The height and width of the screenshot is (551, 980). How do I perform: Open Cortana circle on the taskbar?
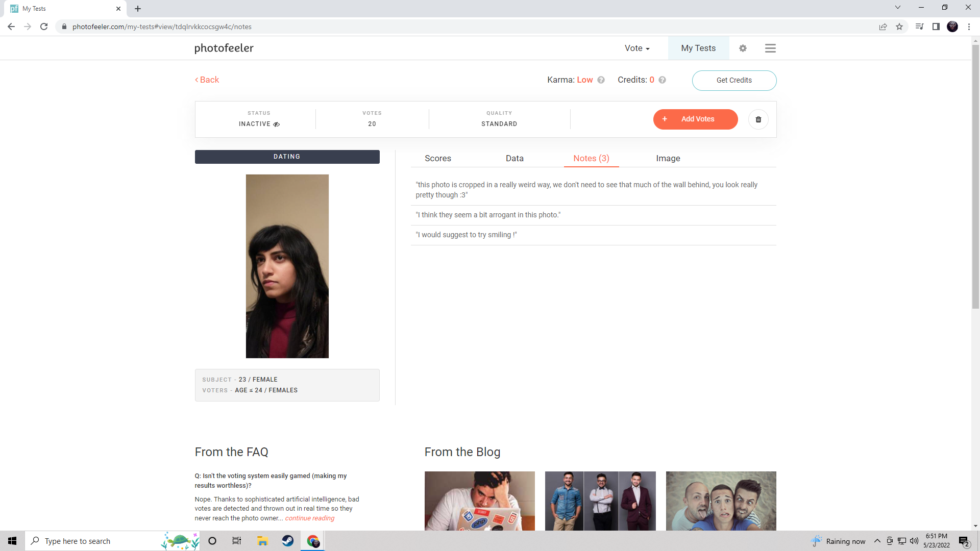point(212,541)
